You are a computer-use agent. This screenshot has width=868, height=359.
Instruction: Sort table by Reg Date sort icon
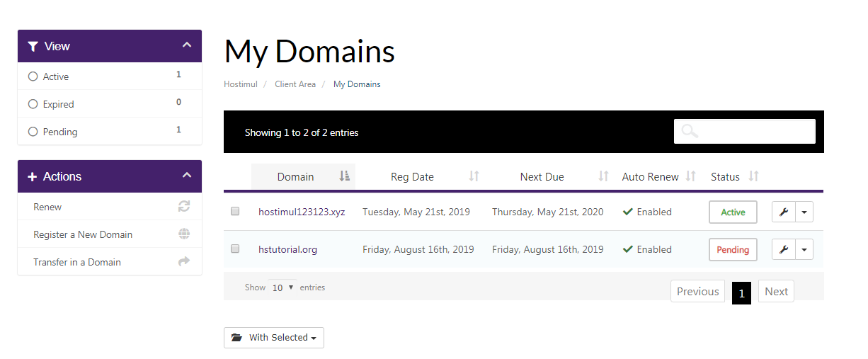tap(474, 176)
